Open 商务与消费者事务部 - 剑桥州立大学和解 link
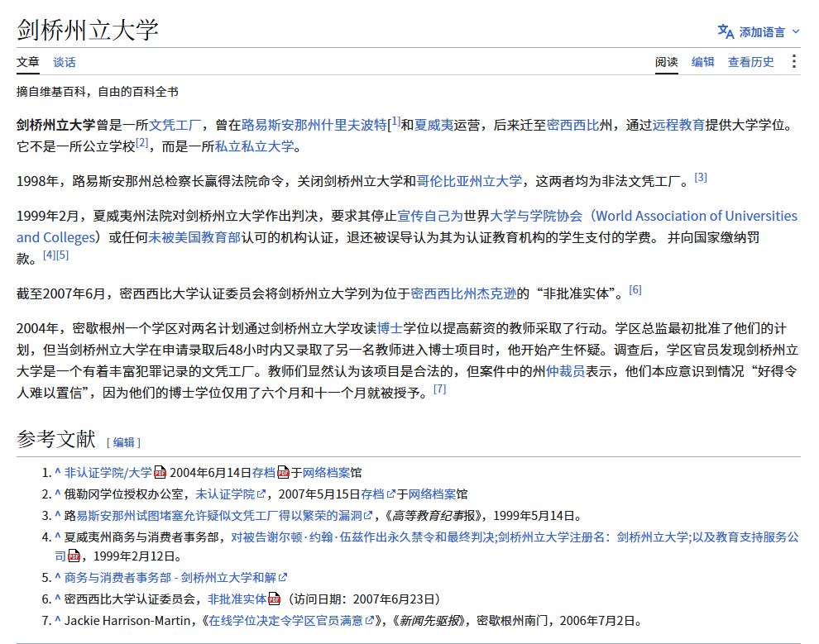819x644 pixels. pos(170,577)
